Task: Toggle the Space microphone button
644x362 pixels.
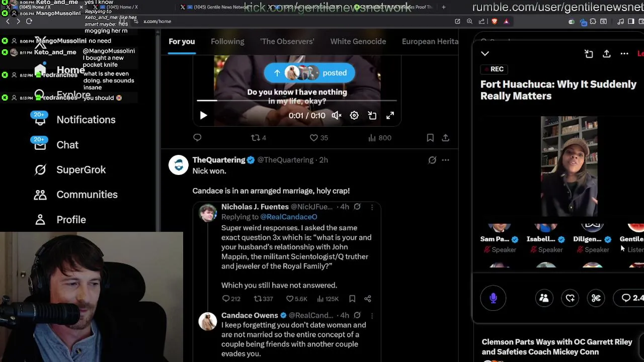Action: point(493,298)
